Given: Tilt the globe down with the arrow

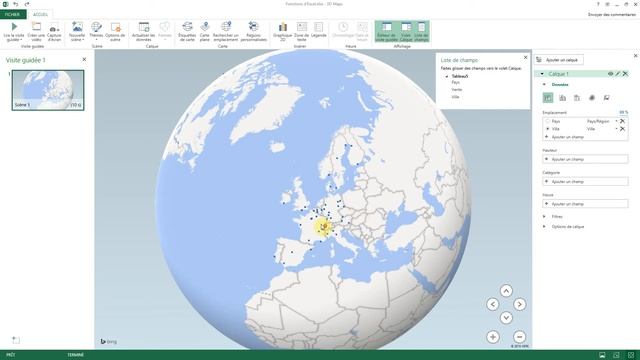Looking at the screenshot, I should [506, 317].
